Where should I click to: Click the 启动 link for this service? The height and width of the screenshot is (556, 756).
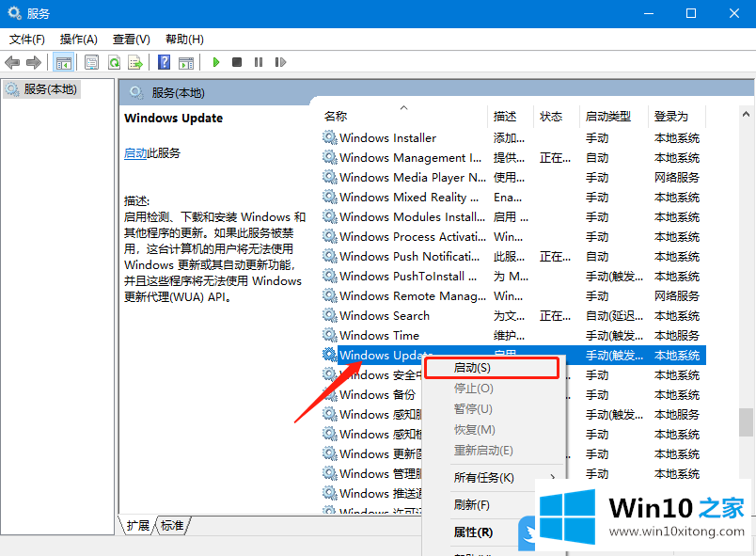point(135,153)
